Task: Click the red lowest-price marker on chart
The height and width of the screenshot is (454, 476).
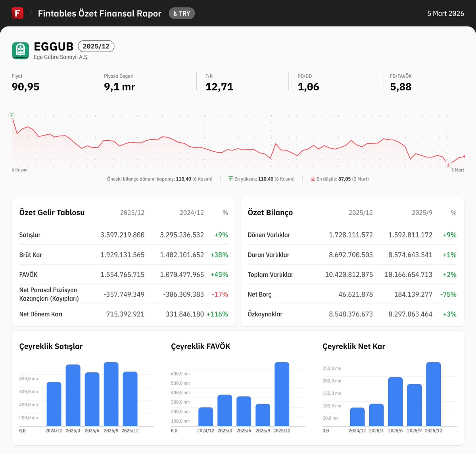Action: 448,165
